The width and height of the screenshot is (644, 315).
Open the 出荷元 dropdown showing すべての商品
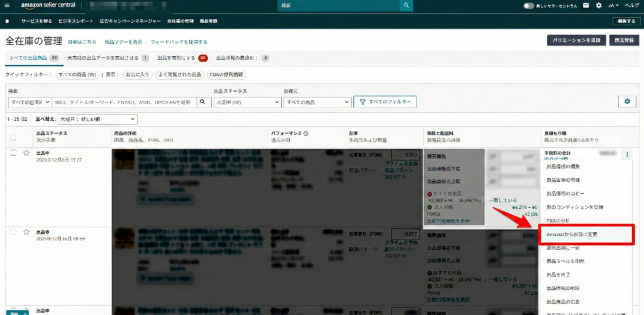coord(318,102)
